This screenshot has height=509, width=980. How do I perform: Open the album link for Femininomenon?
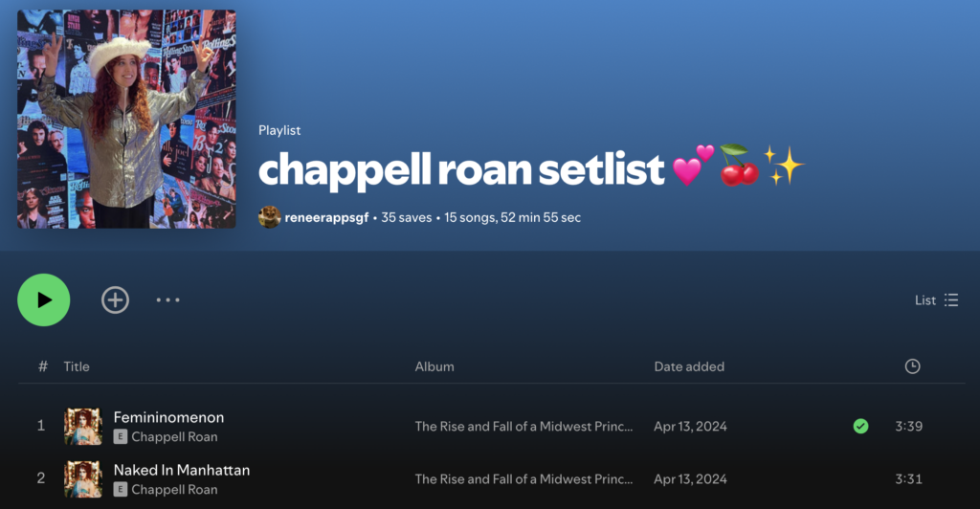(523, 427)
